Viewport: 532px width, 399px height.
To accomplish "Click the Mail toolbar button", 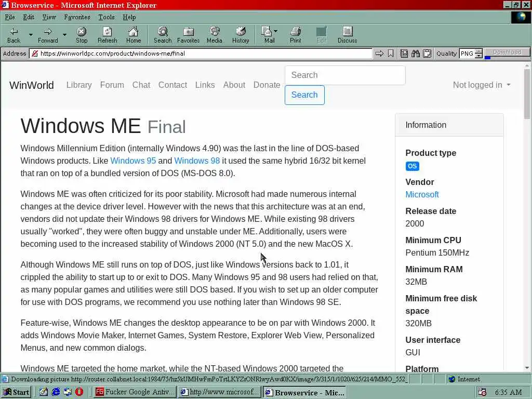I will point(270,35).
